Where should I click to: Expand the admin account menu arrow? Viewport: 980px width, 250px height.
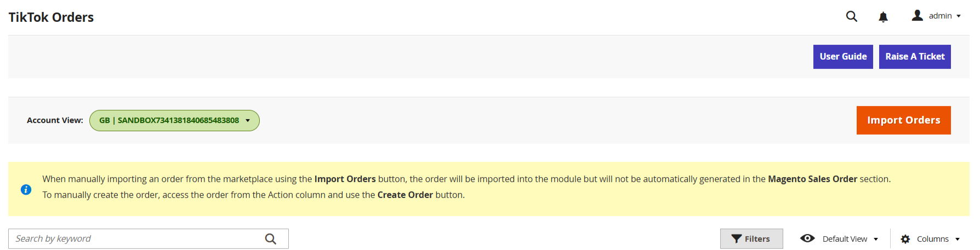(x=959, y=16)
